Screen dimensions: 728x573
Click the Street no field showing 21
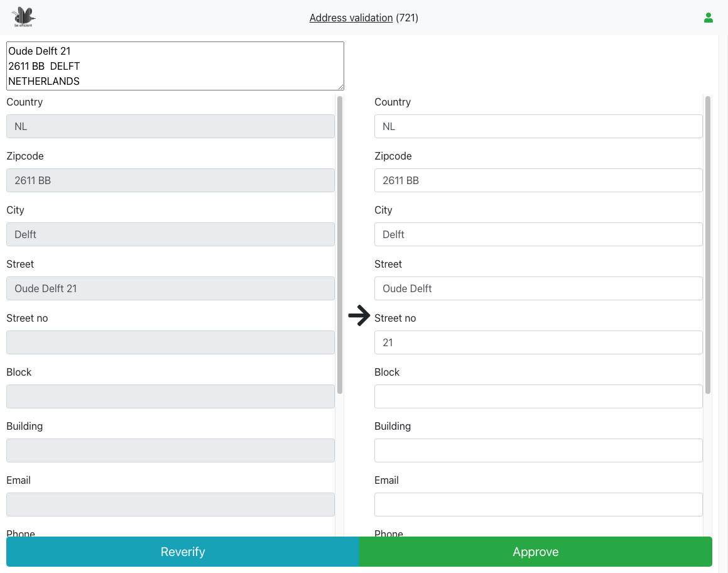538,342
